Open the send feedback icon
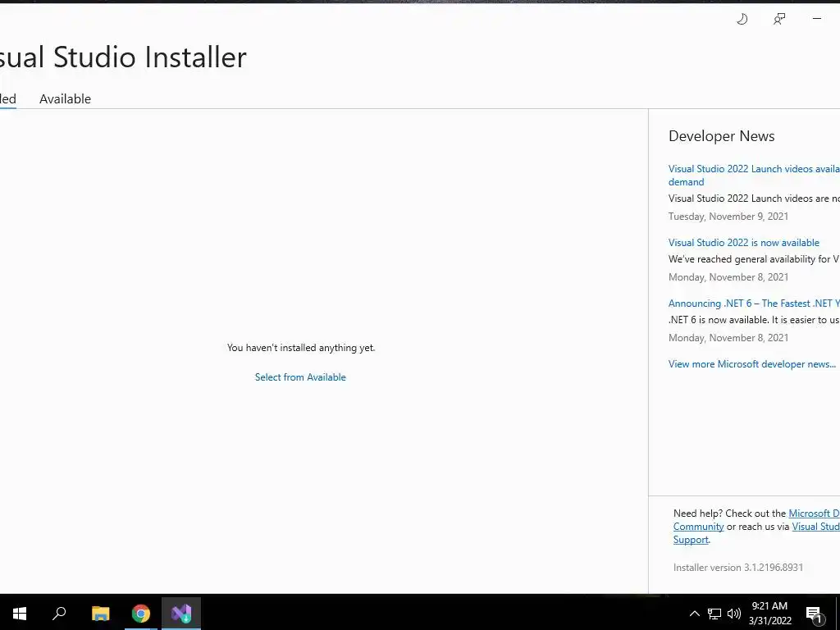The image size is (840, 630). (x=779, y=20)
